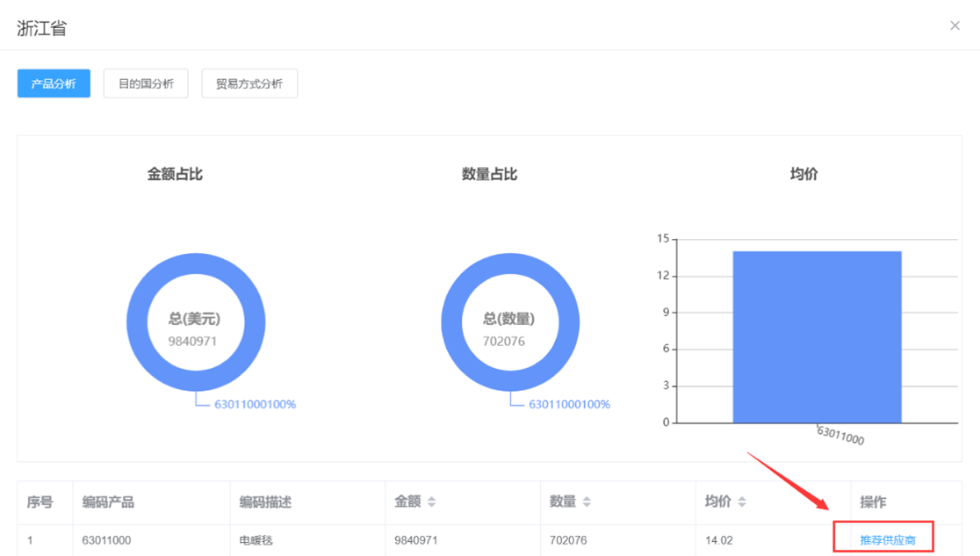Viewport: 980px width, 556px height.
Task: Click the 编码描述 column header
Action: click(x=265, y=502)
